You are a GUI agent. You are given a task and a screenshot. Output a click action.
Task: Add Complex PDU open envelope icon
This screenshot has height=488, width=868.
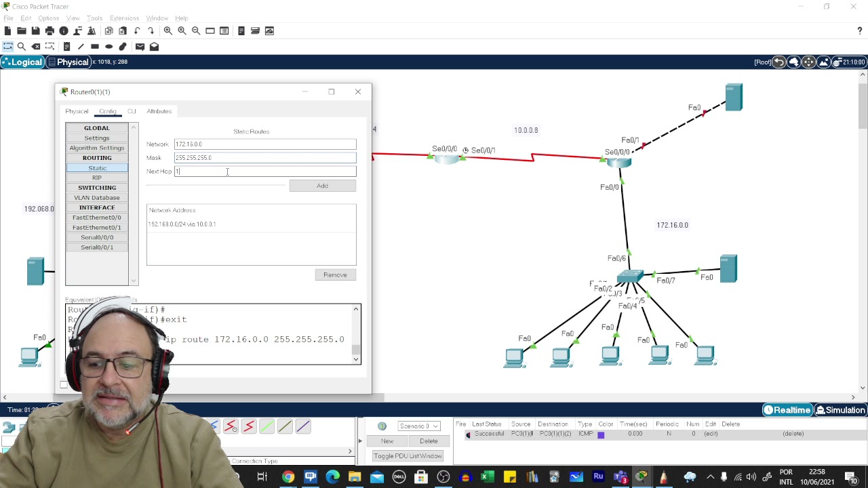point(154,46)
